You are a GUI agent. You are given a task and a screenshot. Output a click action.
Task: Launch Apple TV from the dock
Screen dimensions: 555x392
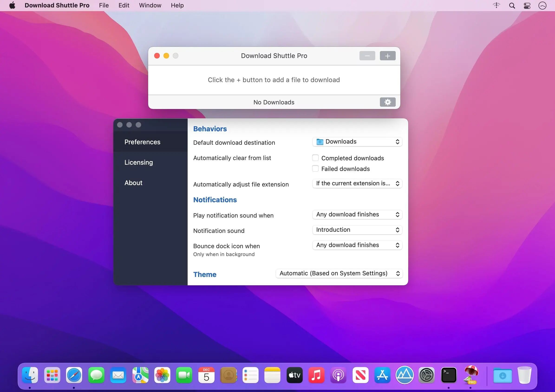click(294, 375)
